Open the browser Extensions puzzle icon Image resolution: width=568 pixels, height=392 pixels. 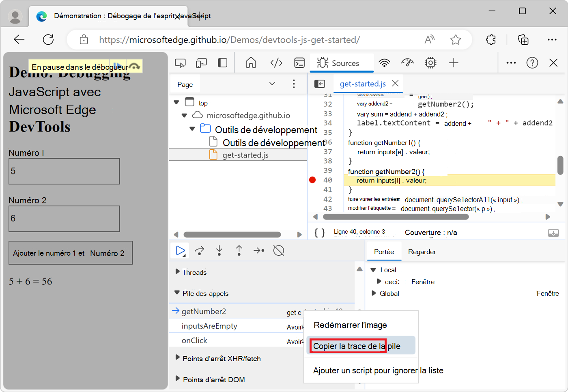pyautogui.click(x=491, y=39)
